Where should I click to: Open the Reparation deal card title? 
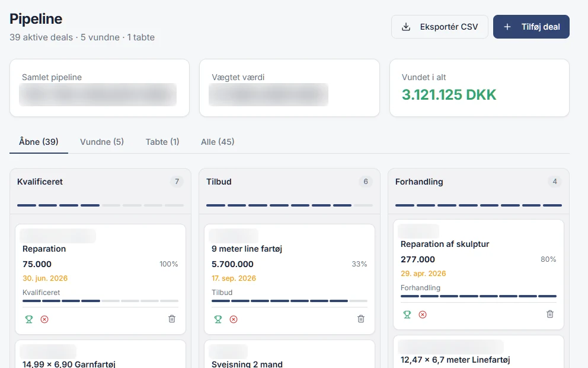point(44,249)
